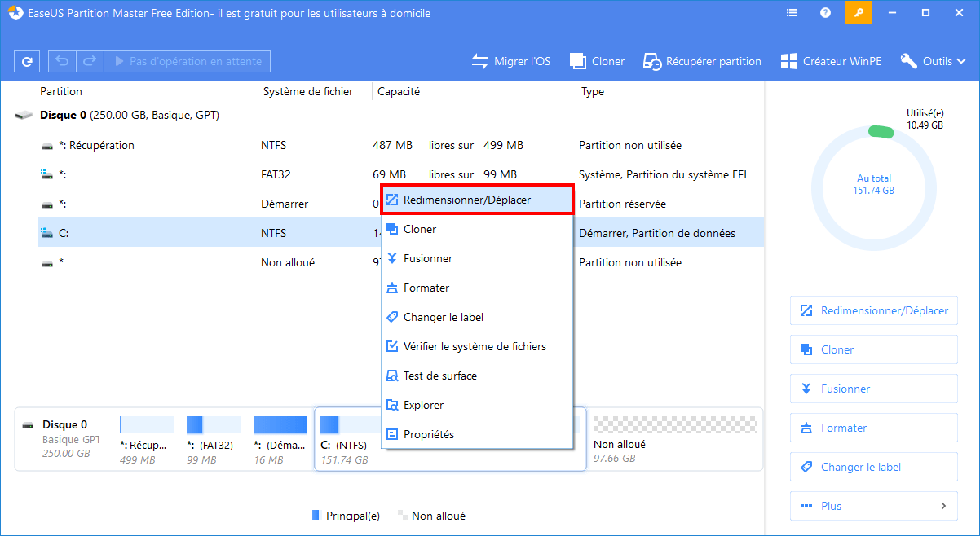This screenshot has height=536, width=980.
Task: Open the help question mark icon
Action: [x=825, y=13]
